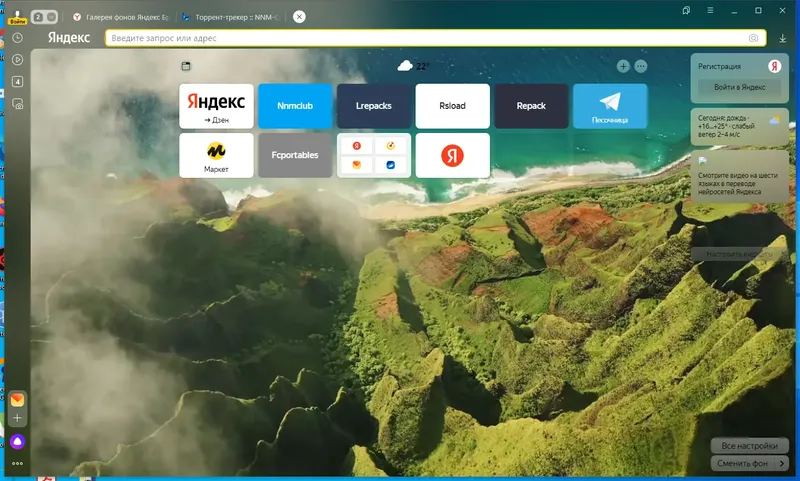Open the downloads arrow icon
Image resolution: width=800 pixels, height=481 pixels.
point(782,38)
